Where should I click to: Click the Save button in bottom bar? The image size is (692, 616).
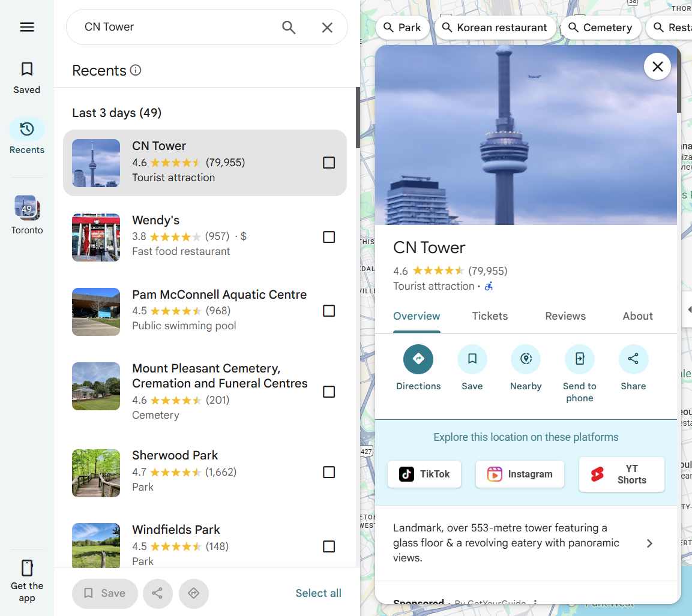(104, 593)
